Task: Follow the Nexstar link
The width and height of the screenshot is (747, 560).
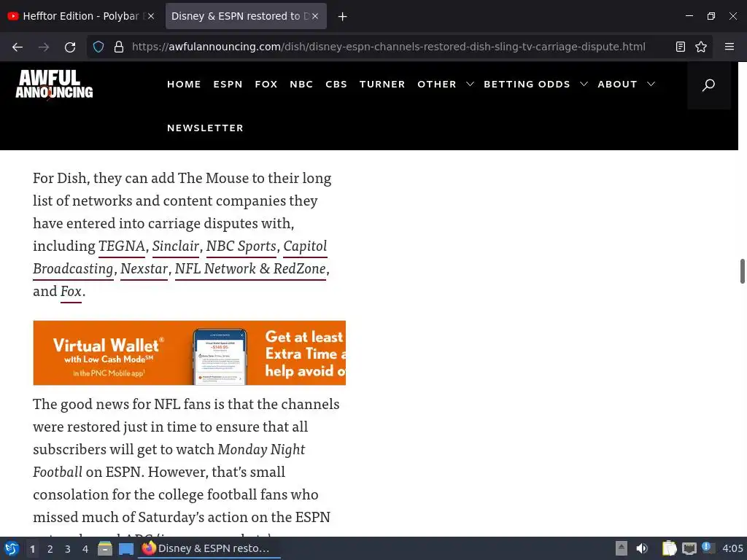Action: (x=144, y=268)
